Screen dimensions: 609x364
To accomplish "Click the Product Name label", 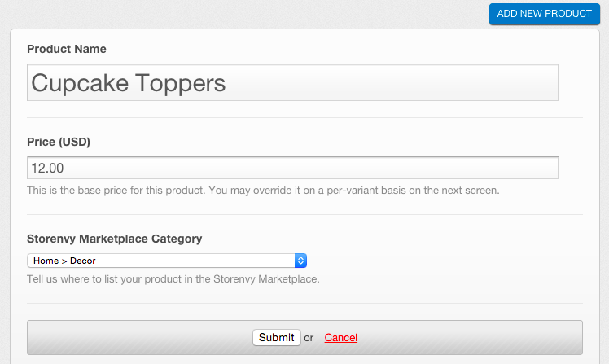I will (x=67, y=49).
